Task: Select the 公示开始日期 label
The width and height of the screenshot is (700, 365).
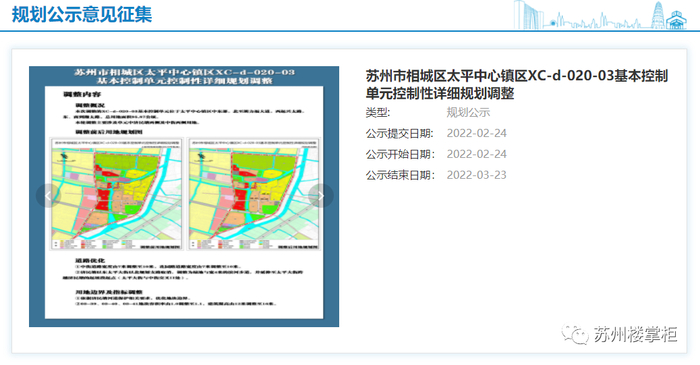Action: pyautogui.click(x=400, y=154)
